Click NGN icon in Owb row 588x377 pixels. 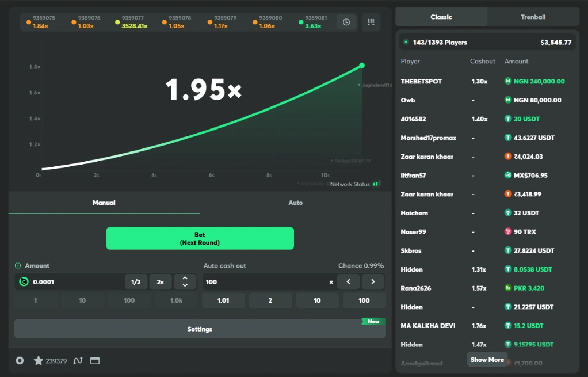coord(508,100)
